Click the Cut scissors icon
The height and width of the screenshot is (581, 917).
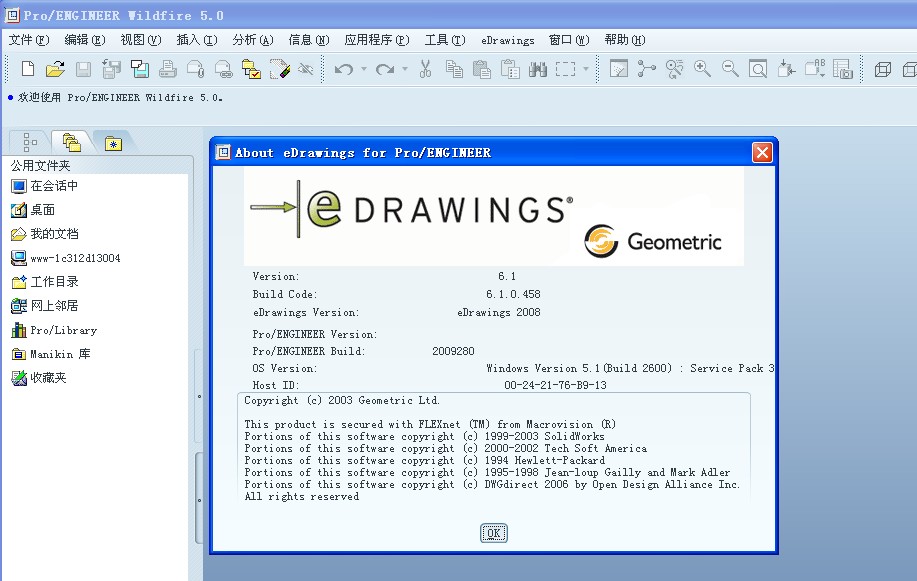tap(425, 69)
